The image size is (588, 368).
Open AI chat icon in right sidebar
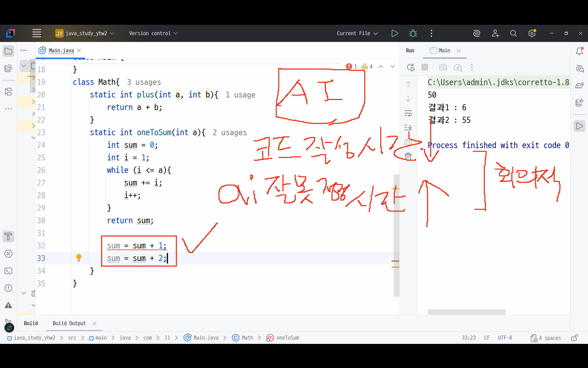579,69
